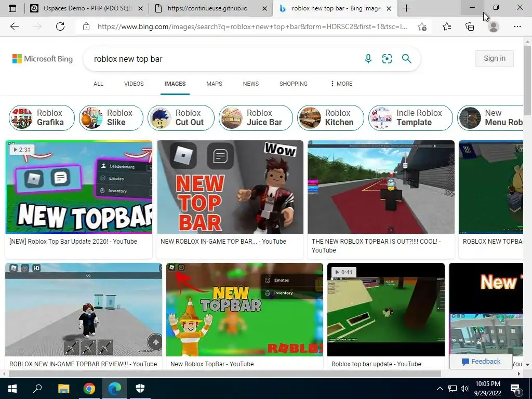The image size is (532, 399).
Task: Open the NEW TOPBAR 2:31 video thumbnail
Action: click(x=79, y=187)
